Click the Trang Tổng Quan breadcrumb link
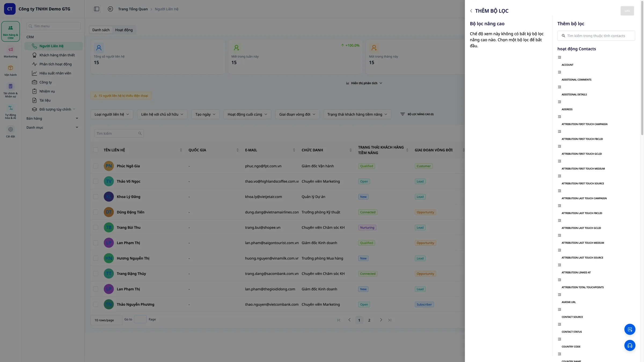 pos(133,9)
